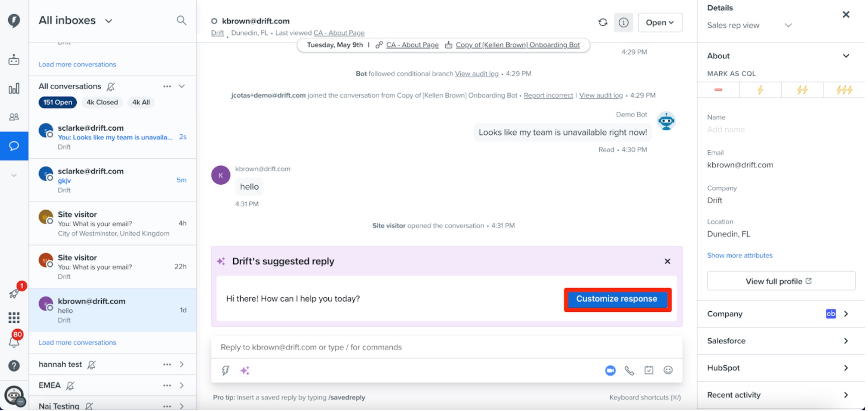Screen dimensions: 868x411
Task: Mark as CQL with single lightning bolt
Action: [760, 90]
